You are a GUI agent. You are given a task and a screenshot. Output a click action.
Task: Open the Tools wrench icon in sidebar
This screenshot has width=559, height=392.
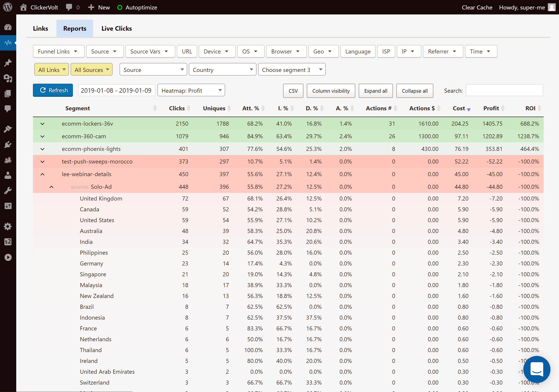point(8,191)
